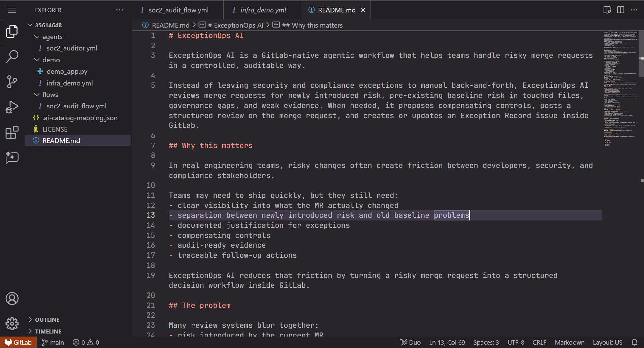Click the Ln 13, Col 69 cursor position

[x=447, y=342]
